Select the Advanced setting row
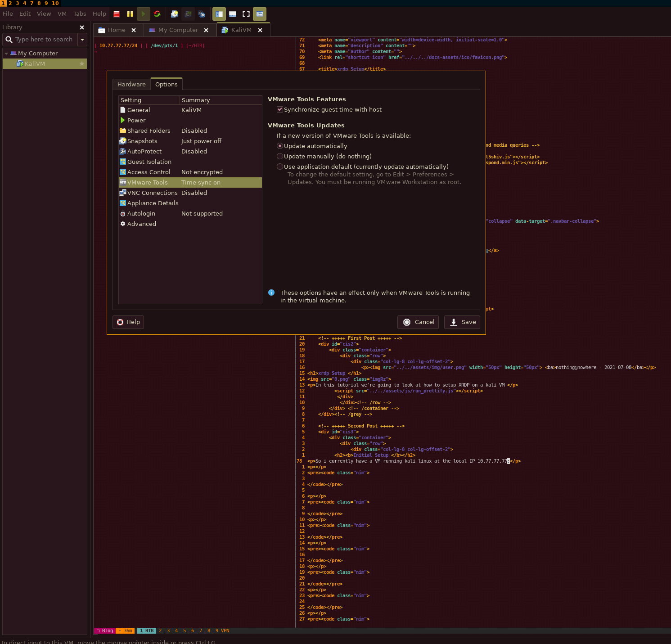The height and width of the screenshot is (644, 671). pos(190,224)
